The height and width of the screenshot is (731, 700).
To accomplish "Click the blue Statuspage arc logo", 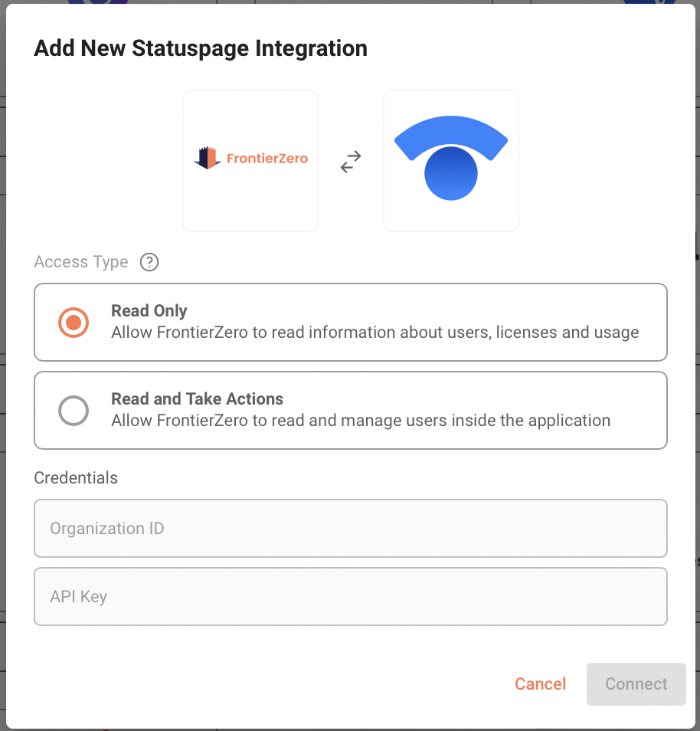I will 450,133.
